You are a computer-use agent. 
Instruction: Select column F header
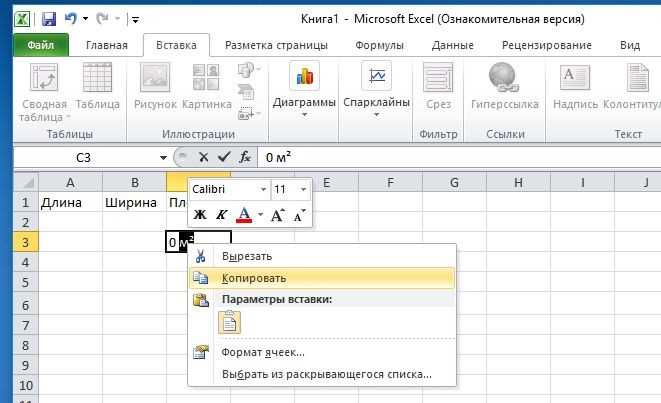pos(390,183)
